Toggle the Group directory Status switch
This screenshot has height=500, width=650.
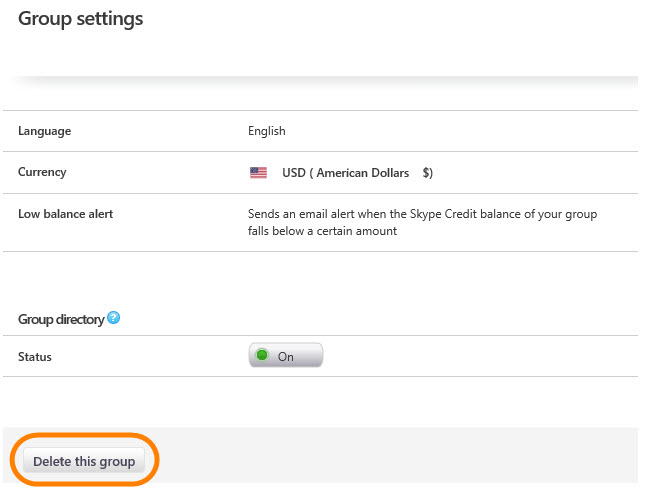pos(286,356)
